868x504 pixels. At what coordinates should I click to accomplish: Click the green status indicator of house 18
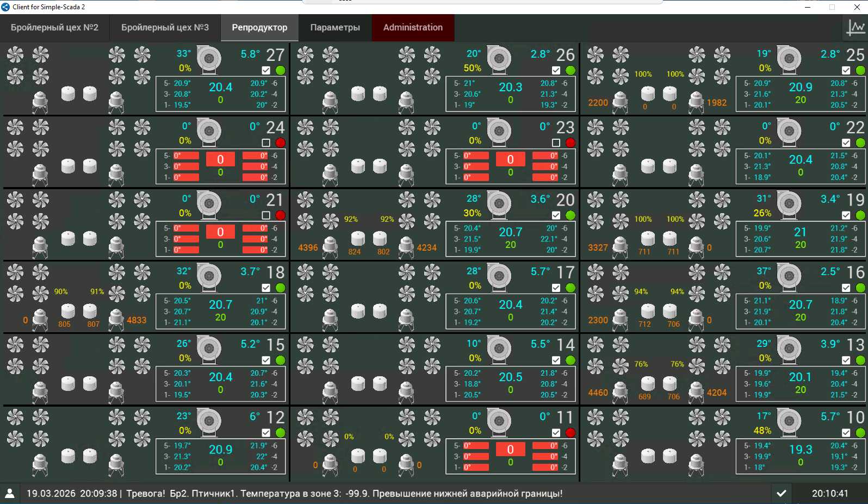click(x=280, y=288)
